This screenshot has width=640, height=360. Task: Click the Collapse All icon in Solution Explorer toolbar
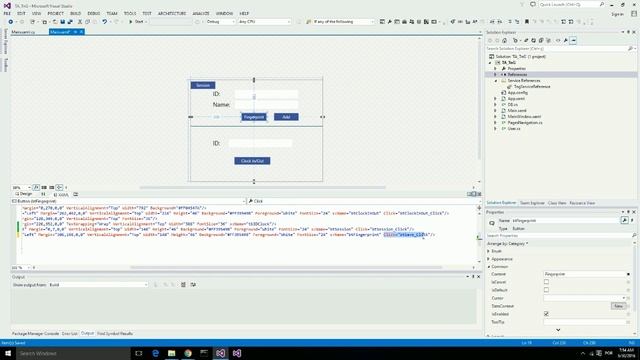(x=541, y=40)
